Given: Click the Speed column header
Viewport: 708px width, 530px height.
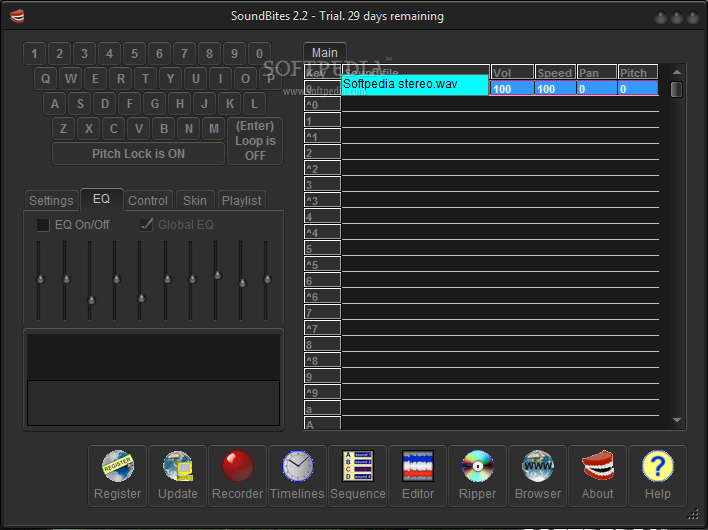Looking at the screenshot, I should [x=555, y=72].
